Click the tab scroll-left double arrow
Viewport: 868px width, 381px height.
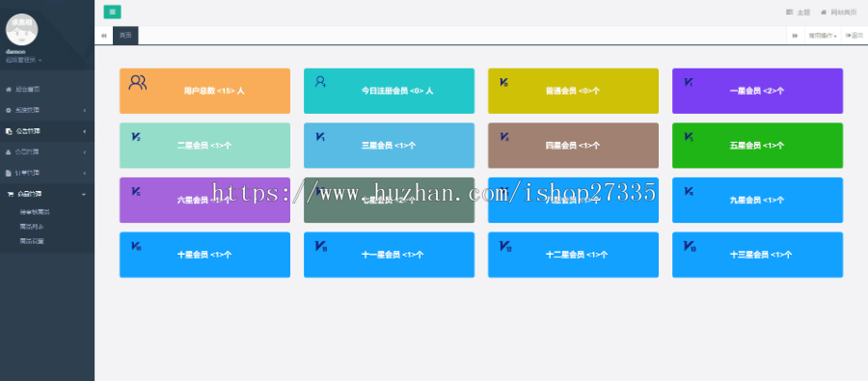click(103, 36)
